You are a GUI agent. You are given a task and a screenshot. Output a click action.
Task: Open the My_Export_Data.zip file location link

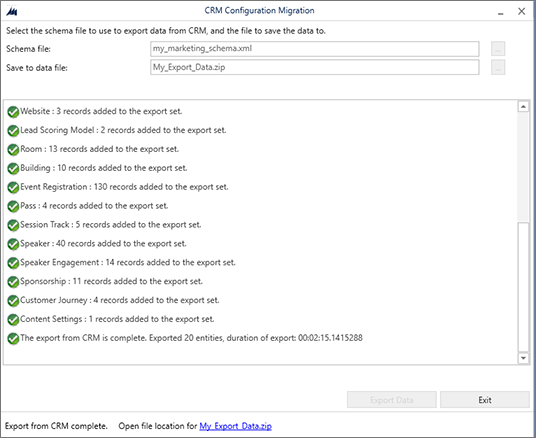pos(236,426)
